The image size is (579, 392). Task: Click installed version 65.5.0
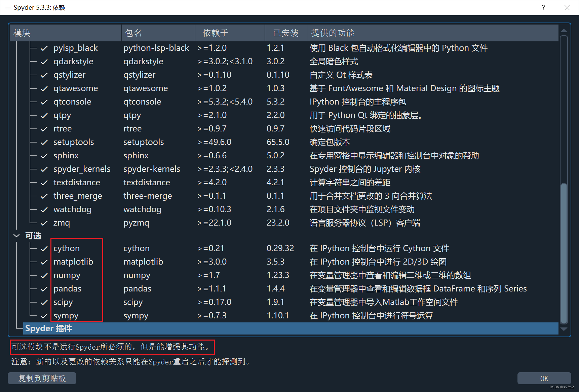click(x=278, y=142)
